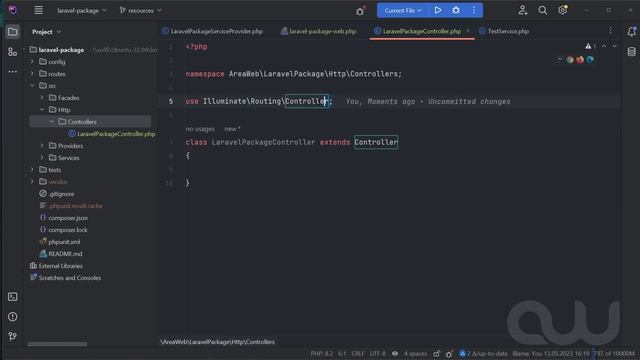Run the current file
Image resolution: width=640 pixels, height=360 pixels.
438,10
